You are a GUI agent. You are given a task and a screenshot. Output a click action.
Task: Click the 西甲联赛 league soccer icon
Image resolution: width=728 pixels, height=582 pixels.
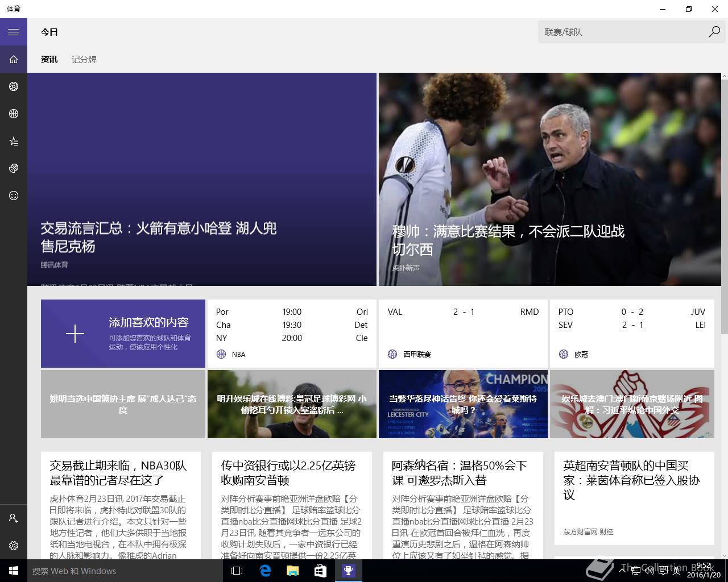[392, 354]
